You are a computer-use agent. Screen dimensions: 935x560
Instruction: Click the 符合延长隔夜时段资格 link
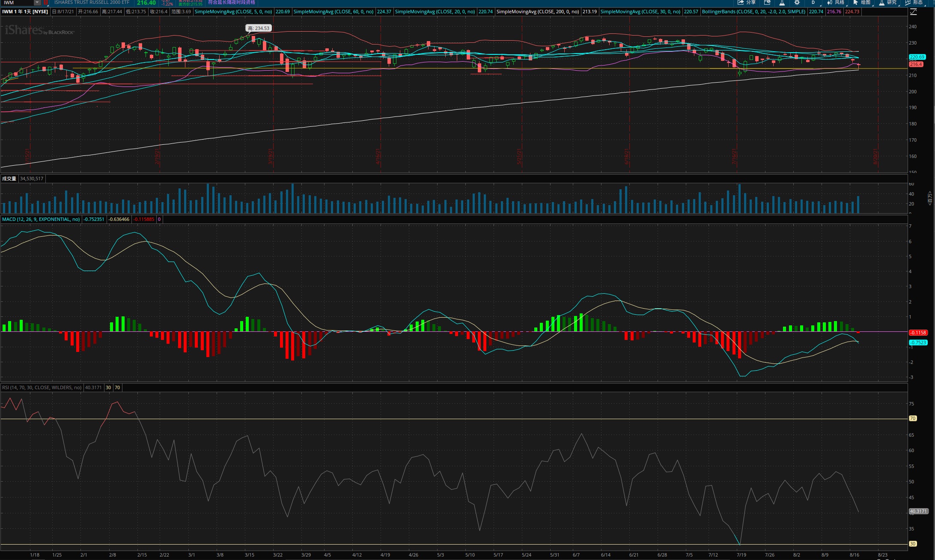pyautogui.click(x=231, y=3)
